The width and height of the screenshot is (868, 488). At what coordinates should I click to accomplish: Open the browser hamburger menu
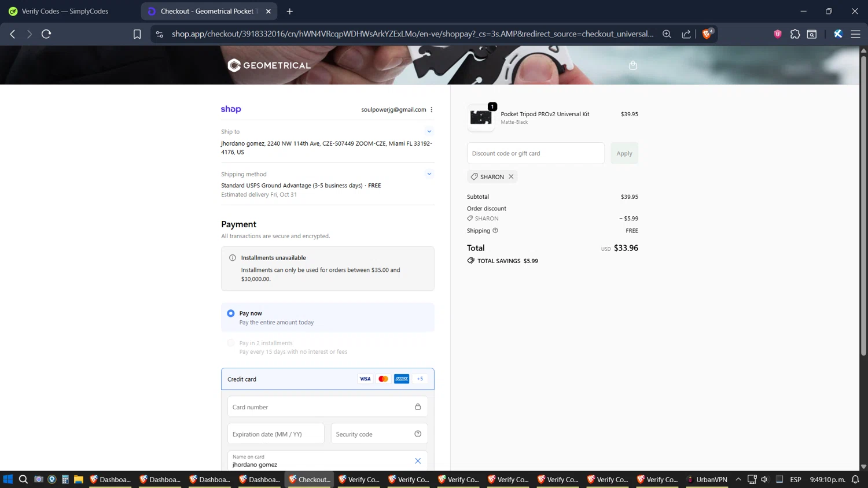click(x=855, y=34)
